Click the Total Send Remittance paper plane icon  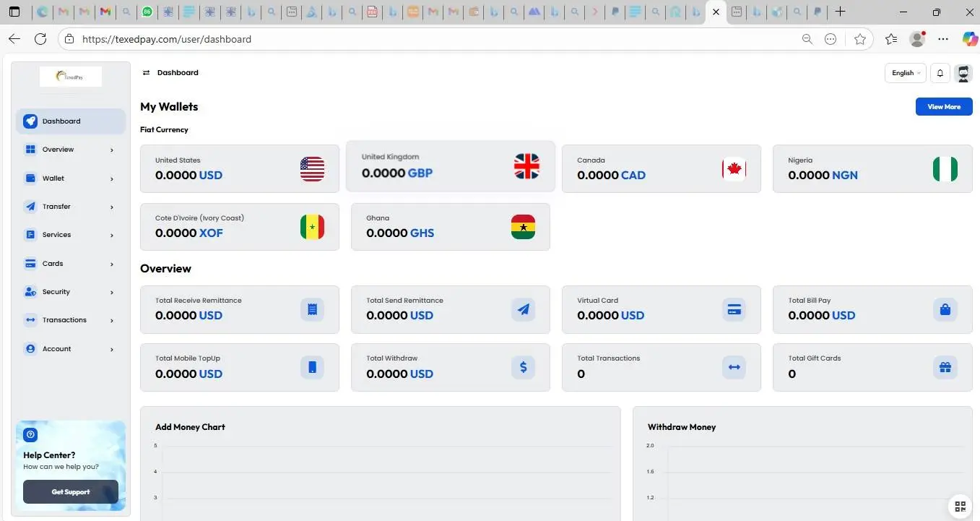[x=523, y=309]
